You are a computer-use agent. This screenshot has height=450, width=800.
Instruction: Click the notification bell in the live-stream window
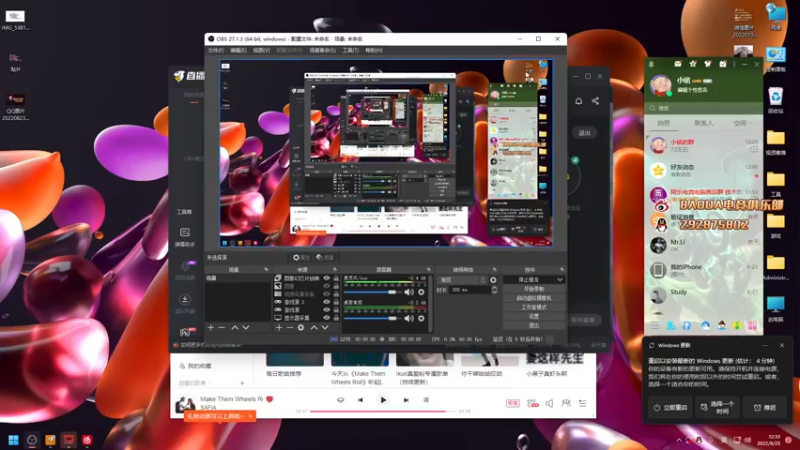coord(579,101)
